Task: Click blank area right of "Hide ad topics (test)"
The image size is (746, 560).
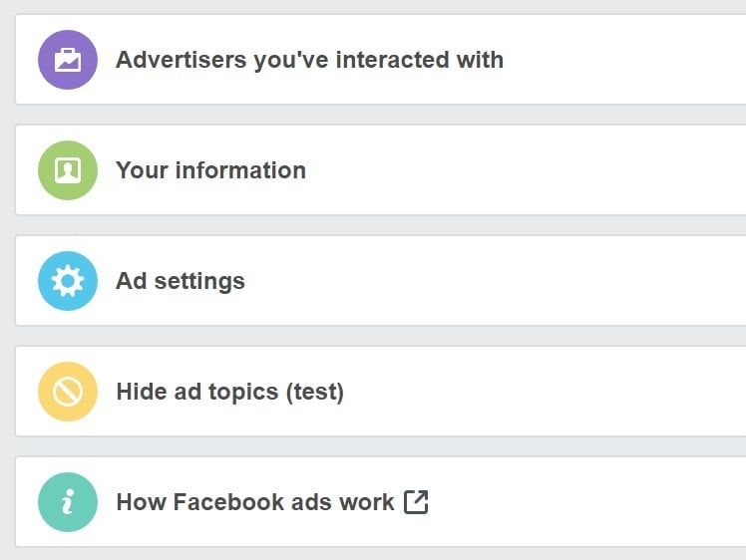Action: click(539, 392)
